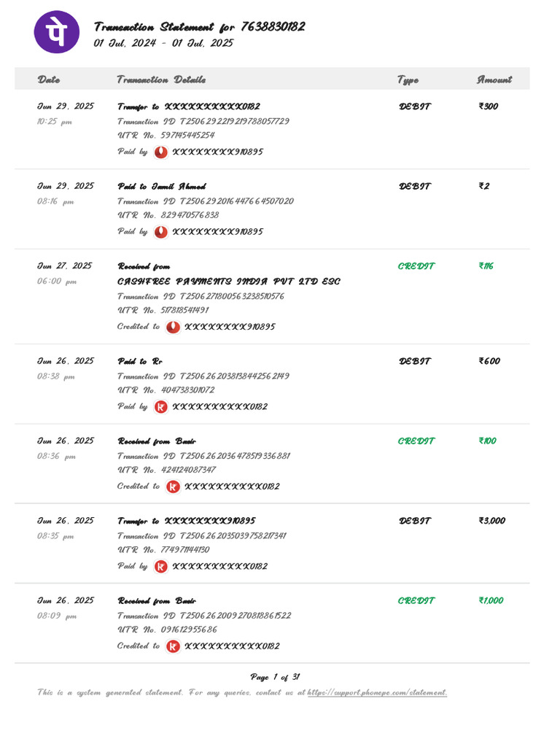Viewport: 560px width, 747px height.
Task: Click the Cashfree Payments India sender name
Action: (x=228, y=282)
